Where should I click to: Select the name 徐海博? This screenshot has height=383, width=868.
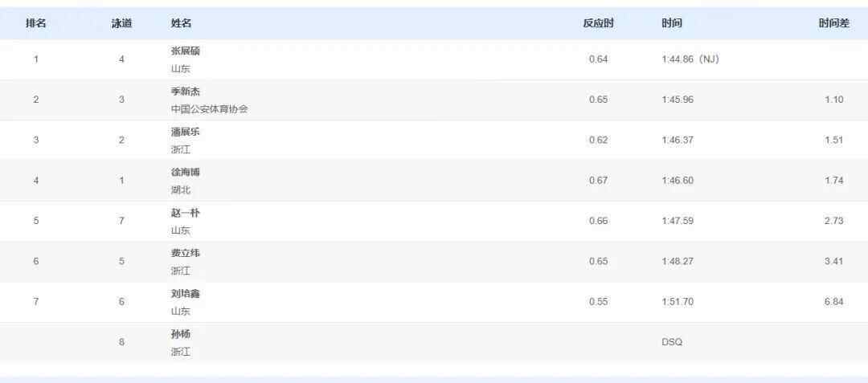[x=186, y=173]
